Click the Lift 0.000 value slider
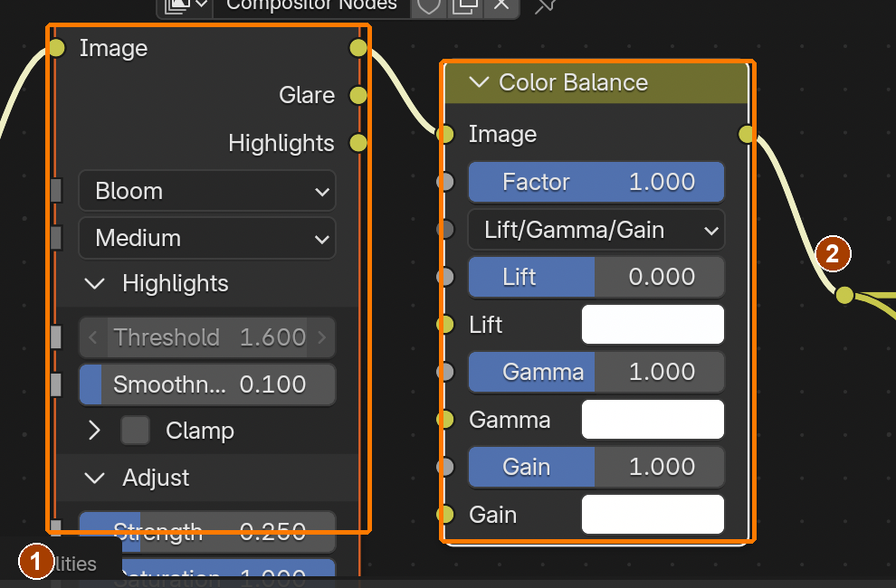Screen dimensions: 896x588 pos(596,277)
